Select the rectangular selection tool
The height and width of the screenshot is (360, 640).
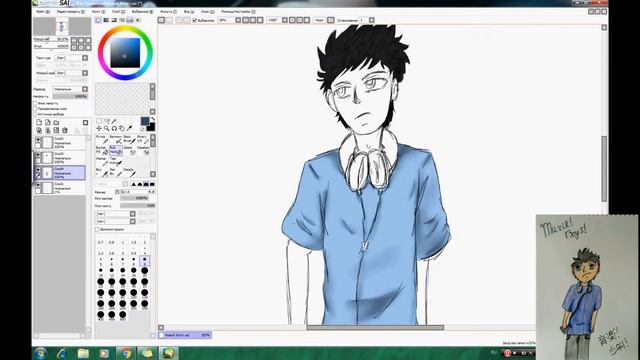(x=99, y=121)
